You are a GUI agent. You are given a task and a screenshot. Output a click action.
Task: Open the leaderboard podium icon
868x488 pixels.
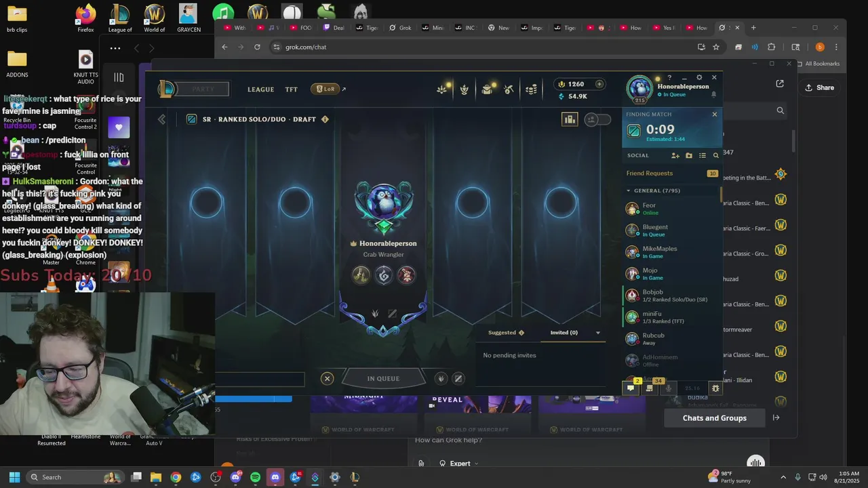(570, 119)
